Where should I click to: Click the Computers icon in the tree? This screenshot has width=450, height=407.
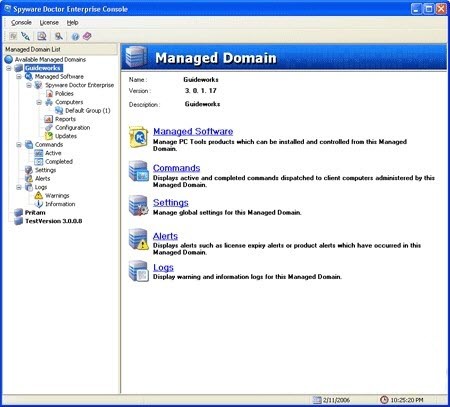(x=49, y=102)
